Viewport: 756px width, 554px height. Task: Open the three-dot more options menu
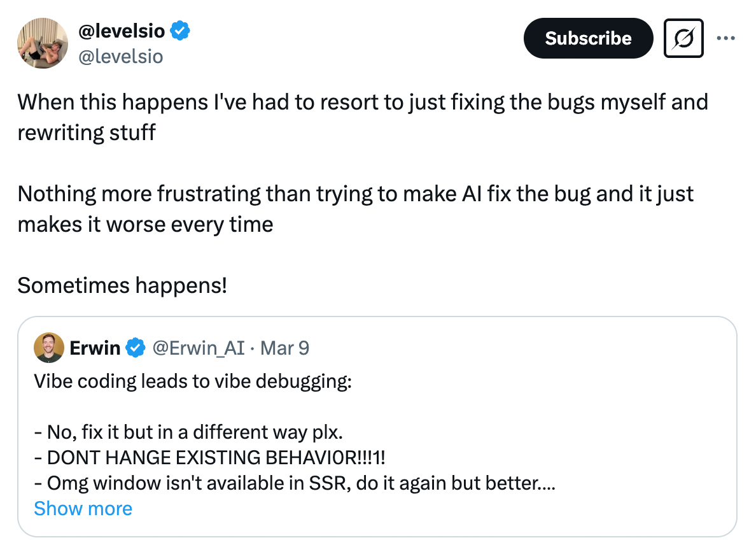pyautogui.click(x=725, y=38)
